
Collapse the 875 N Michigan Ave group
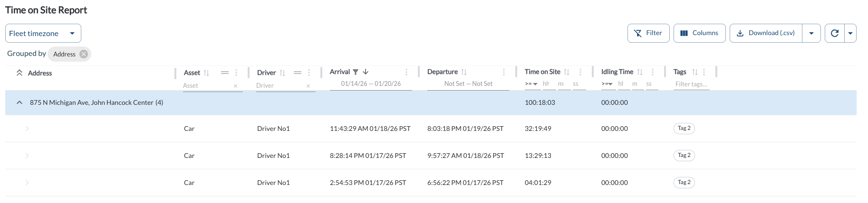(x=19, y=102)
